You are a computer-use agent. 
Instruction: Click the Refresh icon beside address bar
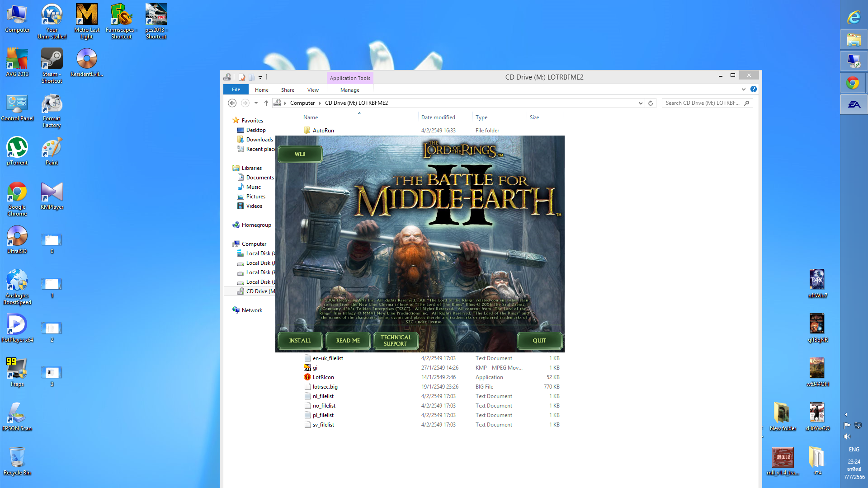[x=651, y=103]
